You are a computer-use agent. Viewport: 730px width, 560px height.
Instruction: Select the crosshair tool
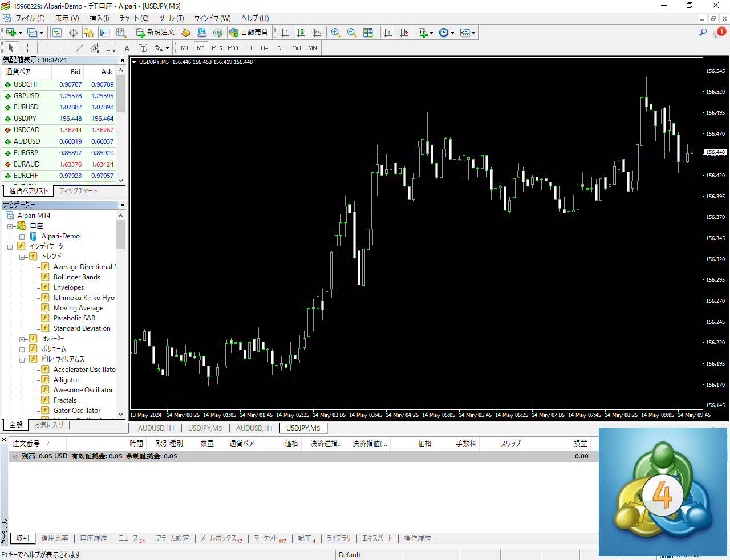(x=27, y=48)
